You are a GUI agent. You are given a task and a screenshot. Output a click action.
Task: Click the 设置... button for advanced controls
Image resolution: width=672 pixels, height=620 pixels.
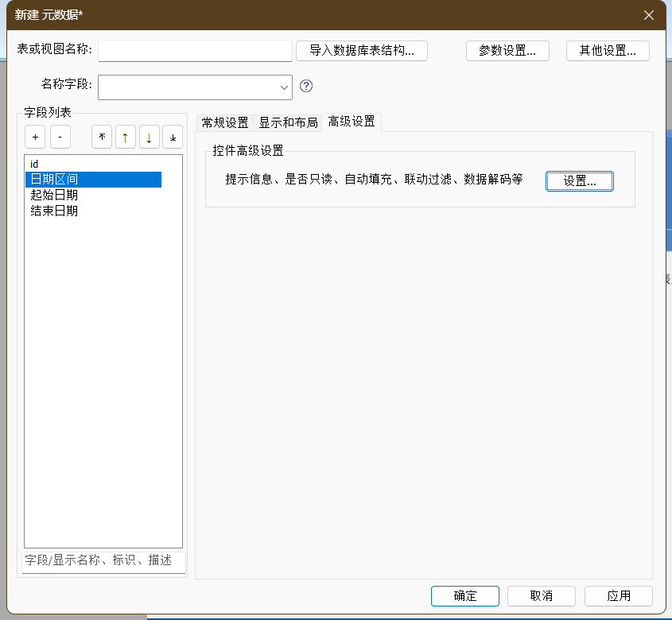[x=579, y=180]
